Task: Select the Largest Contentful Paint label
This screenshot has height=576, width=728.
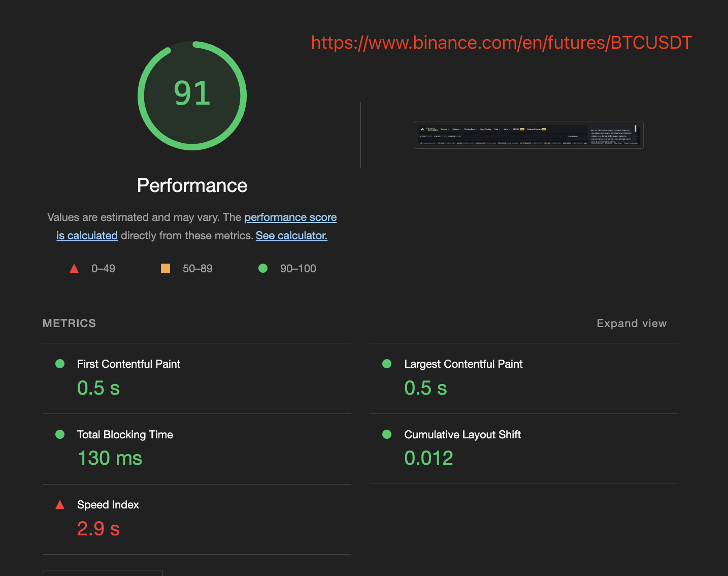Action: point(464,364)
